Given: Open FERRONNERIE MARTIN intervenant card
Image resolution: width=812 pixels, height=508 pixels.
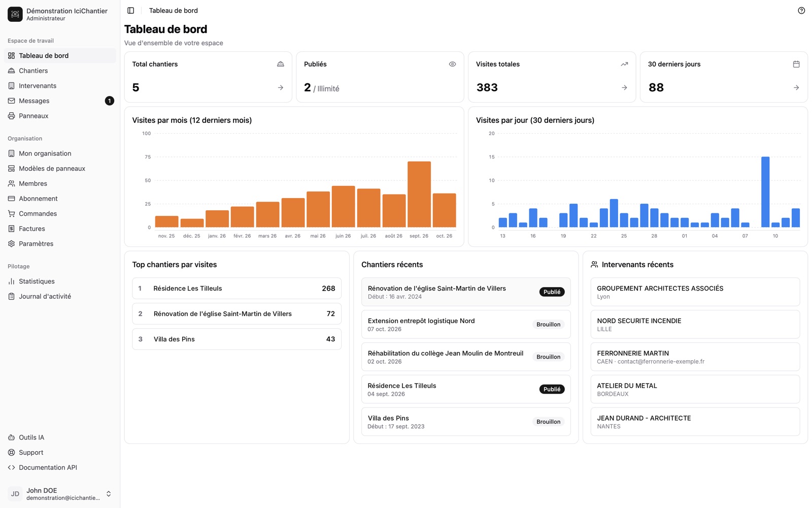Looking at the screenshot, I should [695, 357].
